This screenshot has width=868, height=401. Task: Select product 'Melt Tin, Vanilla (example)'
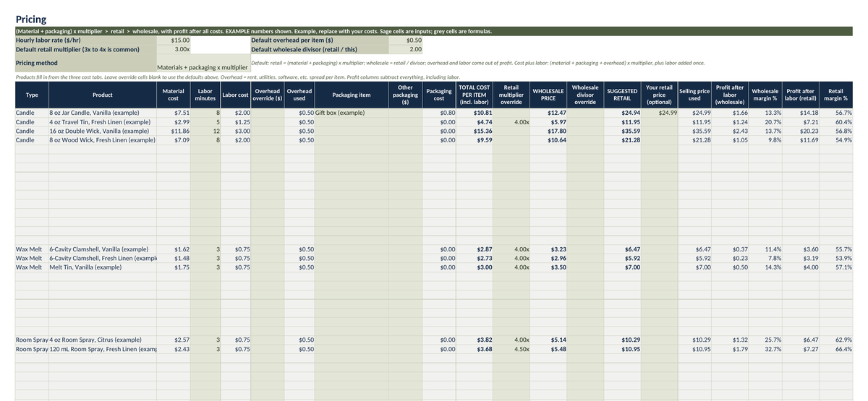click(102, 267)
